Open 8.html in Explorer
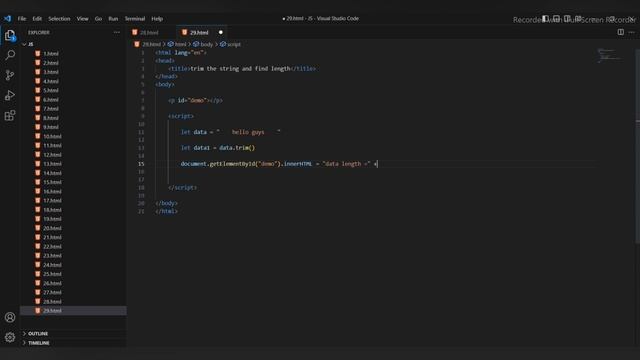Viewport: 640px width, 360px height. (x=51, y=118)
